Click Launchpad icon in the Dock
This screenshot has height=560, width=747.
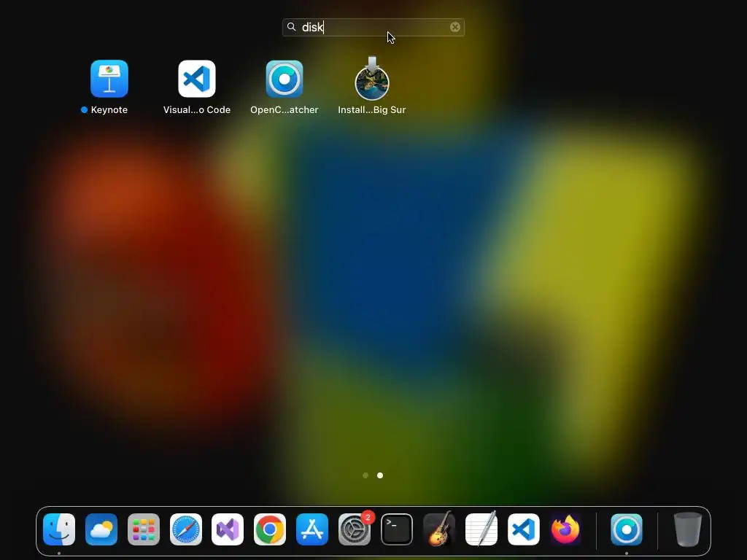point(144,529)
